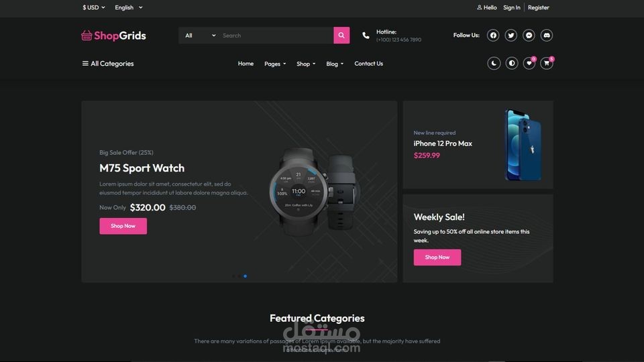Select the first hero carousel dot
This screenshot has height=362, width=644.
point(233,276)
